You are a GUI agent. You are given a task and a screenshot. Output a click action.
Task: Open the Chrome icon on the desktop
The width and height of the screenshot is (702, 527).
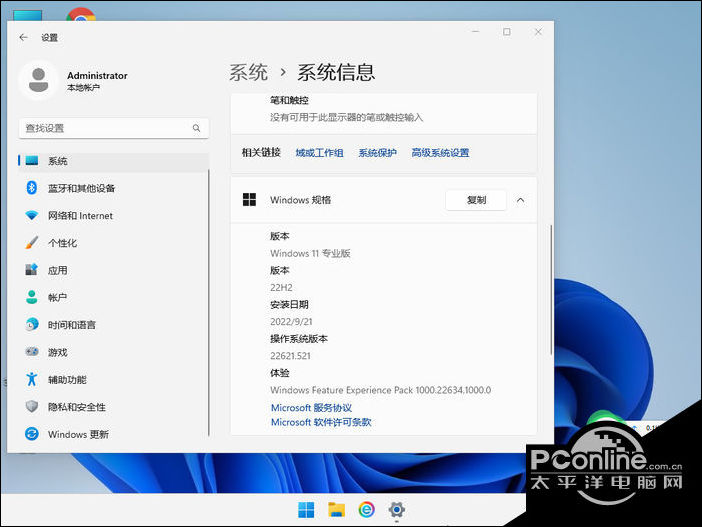click(x=81, y=15)
